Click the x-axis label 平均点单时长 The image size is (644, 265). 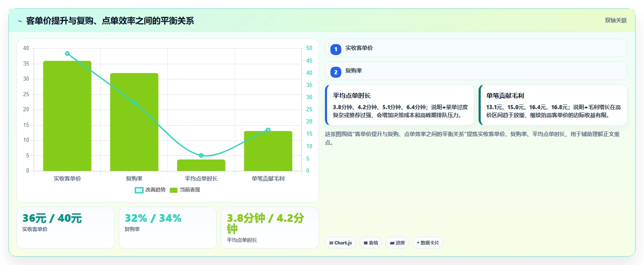click(201, 178)
